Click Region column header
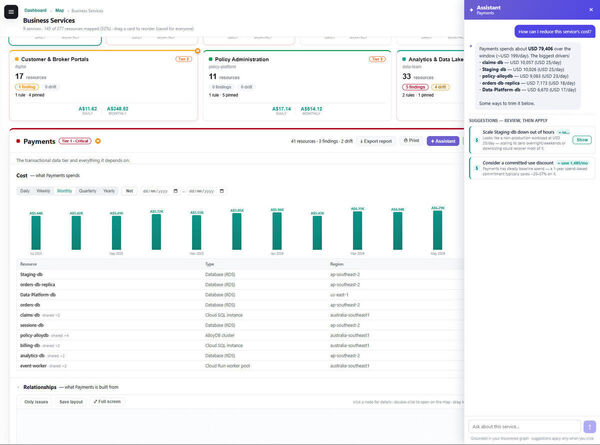600x445 pixels. pos(336,264)
